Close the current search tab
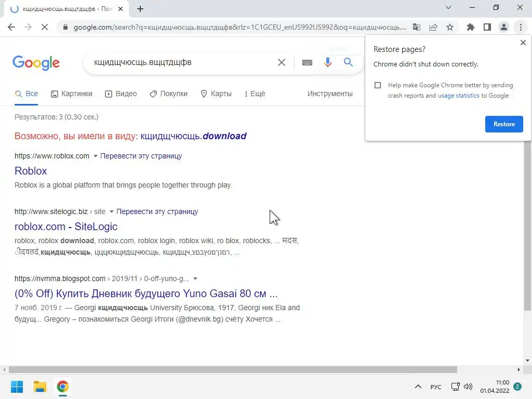Viewport: 532px width, 399px height. [x=121, y=9]
